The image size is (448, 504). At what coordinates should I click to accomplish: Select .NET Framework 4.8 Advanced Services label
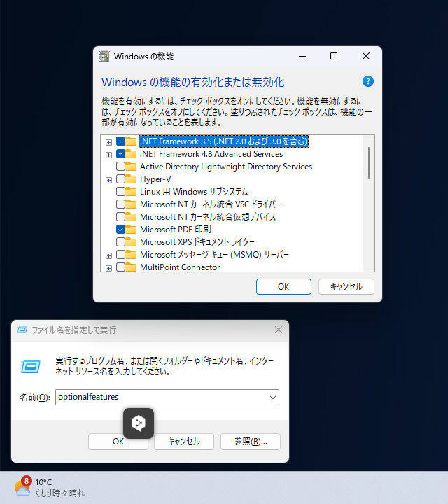coord(211,154)
